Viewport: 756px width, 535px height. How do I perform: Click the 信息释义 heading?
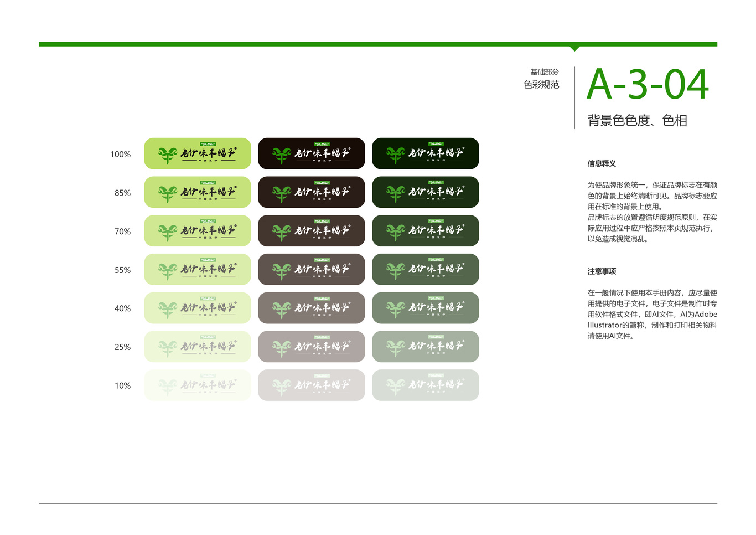click(602, 163)
